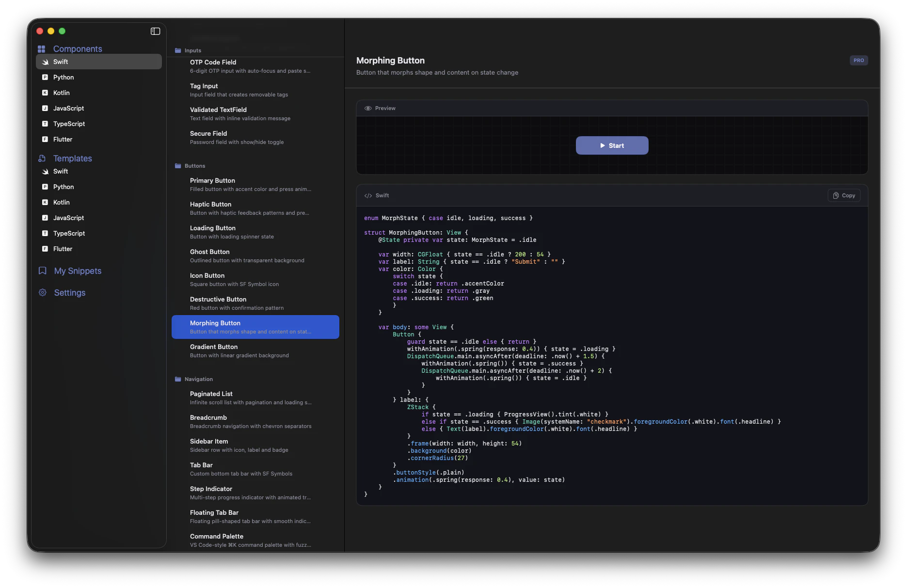907x588 pixels.
Task: Click the Templates section icon
Action: pos(42,159)
